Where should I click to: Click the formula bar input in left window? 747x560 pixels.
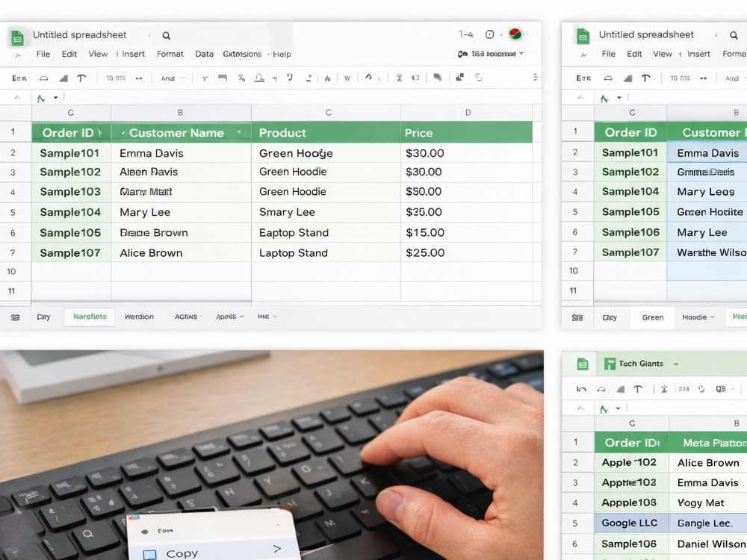[302, 98]
